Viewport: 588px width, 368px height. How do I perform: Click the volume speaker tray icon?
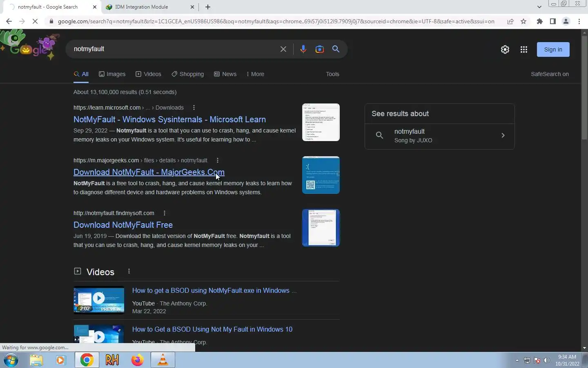pyautogui.click(x=547, y=360)
